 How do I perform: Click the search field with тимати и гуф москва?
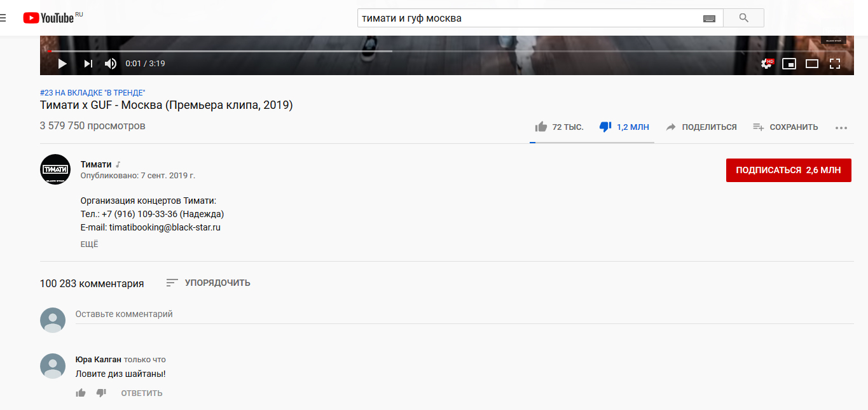(530, 18)
